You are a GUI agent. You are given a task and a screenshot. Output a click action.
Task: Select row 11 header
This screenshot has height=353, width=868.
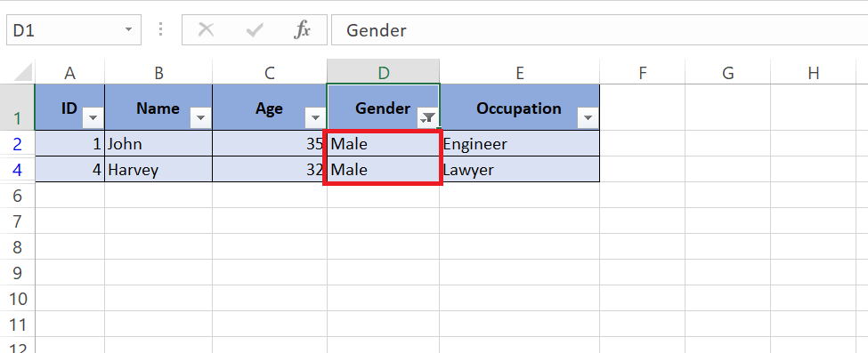[x=17, y=324]
